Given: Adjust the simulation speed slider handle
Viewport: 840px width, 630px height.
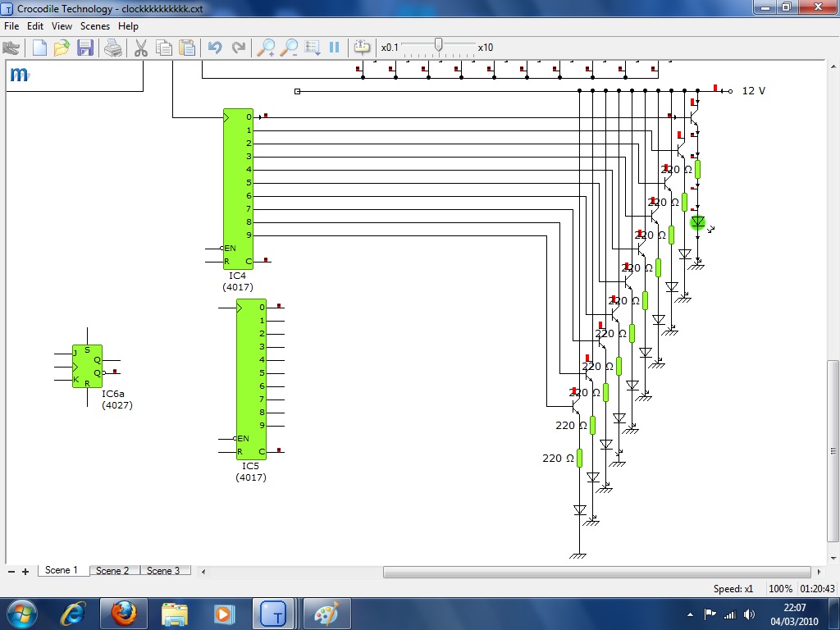Looking at the screenshot, I should click(438, 46).
